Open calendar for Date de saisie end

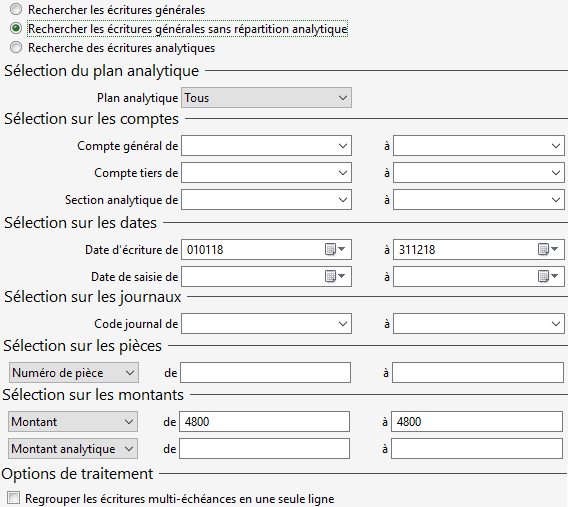click(548, 277)
